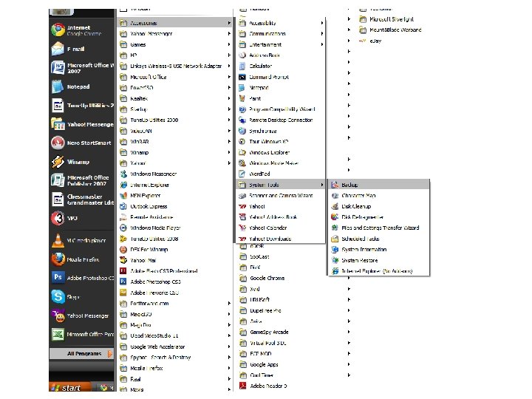Image resolution: width=532 pixels, height=399 pixels.
Task: Click the Backup icon in System Tools
Action: pyautogui.click(x=335, y=185)
